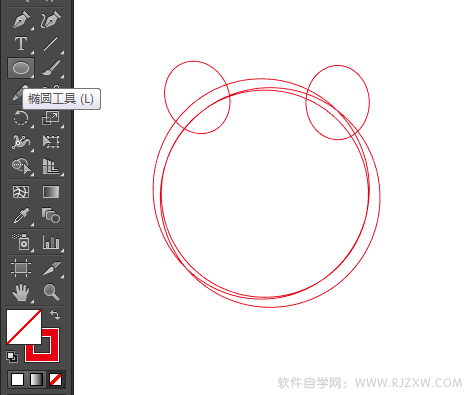Select the Gradient tool
The width and height of the screenshot is (468, 395).
point(51,192)
